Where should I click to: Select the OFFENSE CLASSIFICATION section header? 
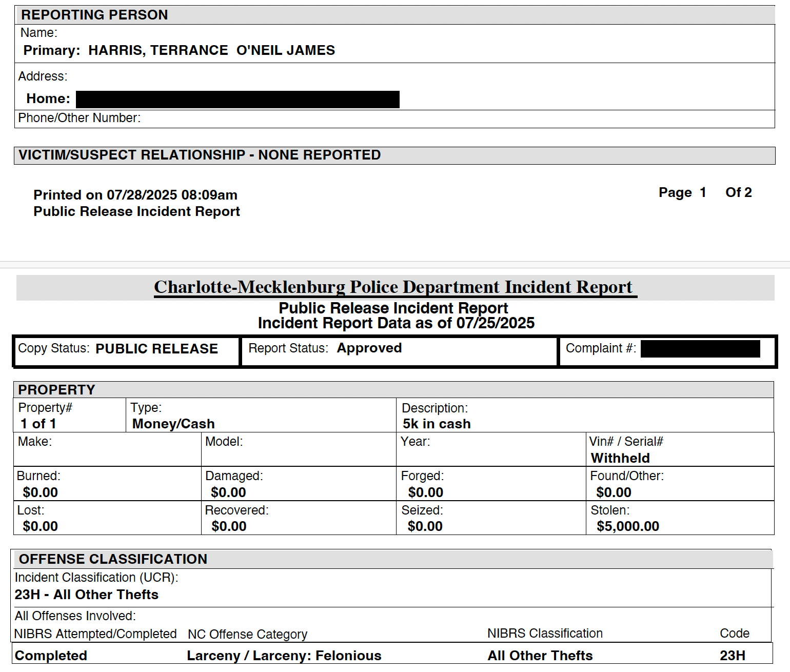(x=113, y=559)
